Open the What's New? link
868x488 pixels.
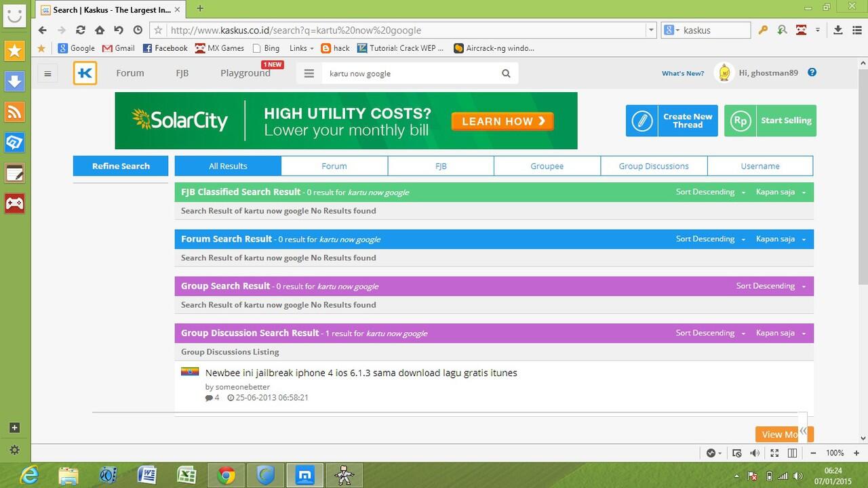(x=683, y=73)
